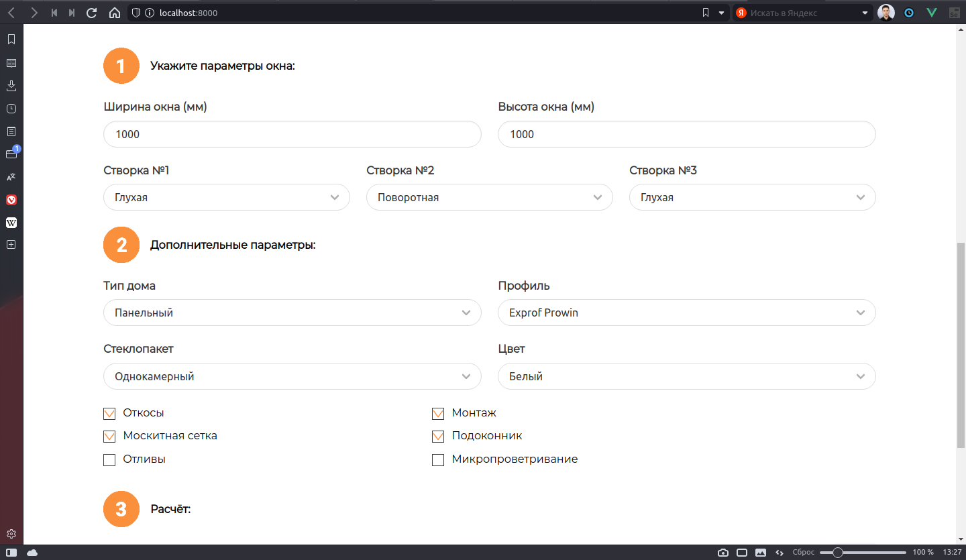
Task: Open the History side panel
Action: [11, 109]
